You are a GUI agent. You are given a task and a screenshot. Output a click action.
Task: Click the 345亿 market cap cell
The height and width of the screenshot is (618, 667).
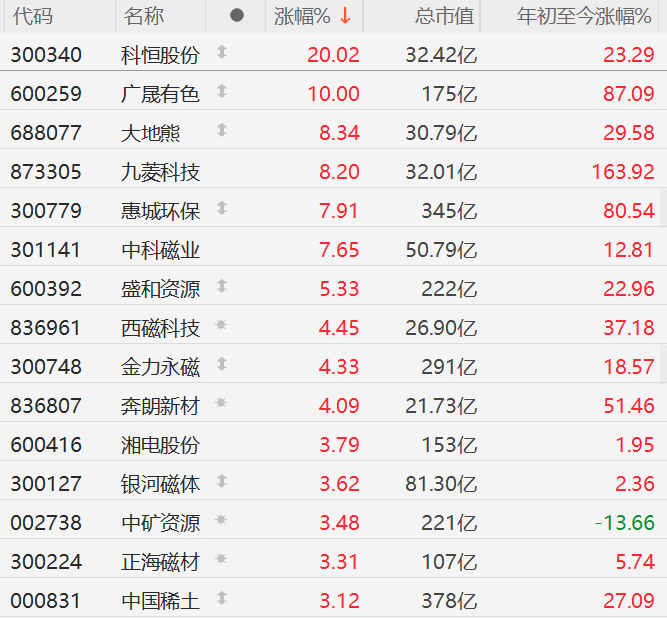coord(449,211)
